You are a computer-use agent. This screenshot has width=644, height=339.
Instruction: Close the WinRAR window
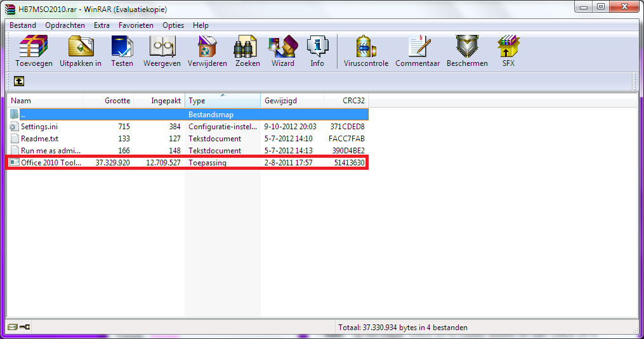point(624,7)
